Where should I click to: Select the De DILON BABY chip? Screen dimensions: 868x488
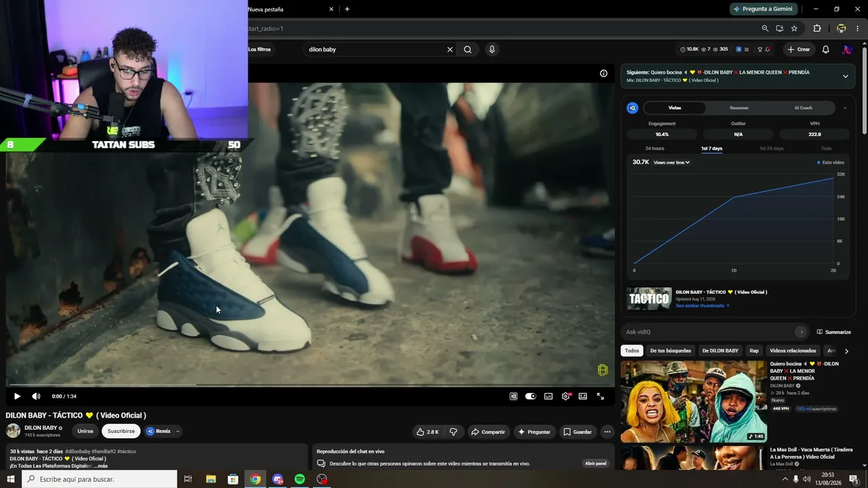click(720, 351)
